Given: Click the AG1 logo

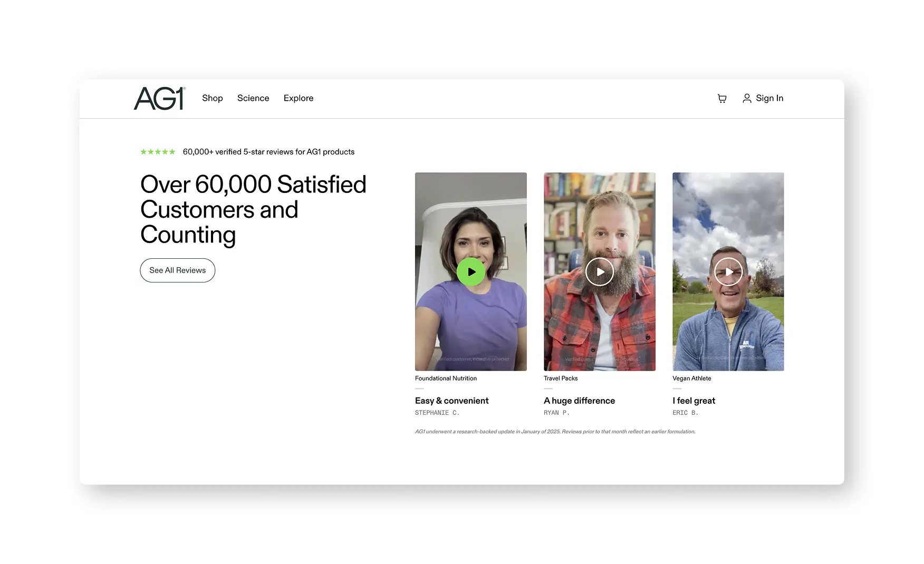Looking at the screenshot, I should coord(160,98).
